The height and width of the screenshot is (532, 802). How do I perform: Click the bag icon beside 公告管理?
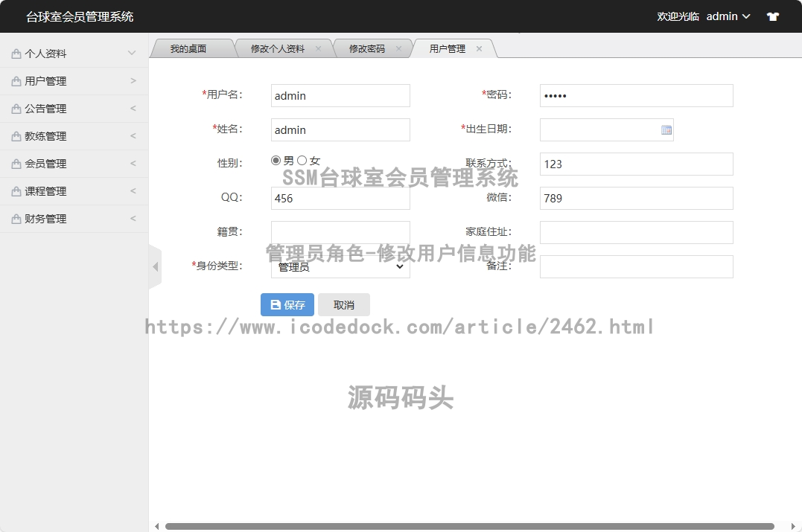pos(16,109)
